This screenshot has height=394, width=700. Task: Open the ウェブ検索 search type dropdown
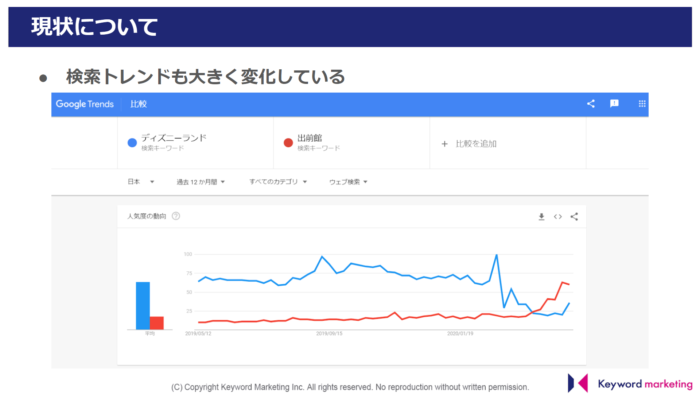[348, 182]
